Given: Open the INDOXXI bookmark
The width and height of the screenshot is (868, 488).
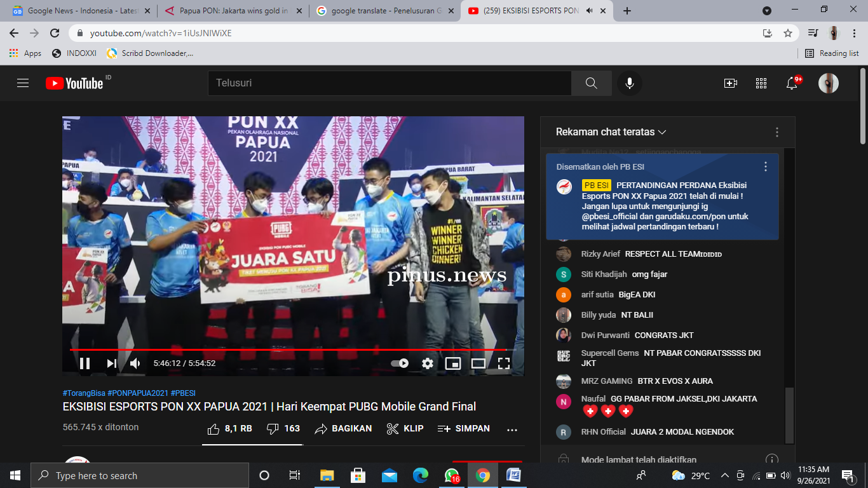Looking at the screenshot, I should (74, 53).
